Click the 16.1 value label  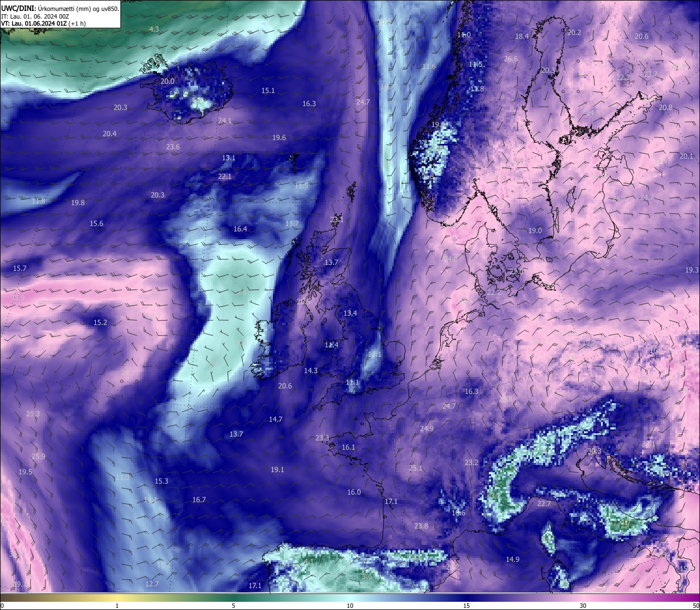click(x=348, y=447)
